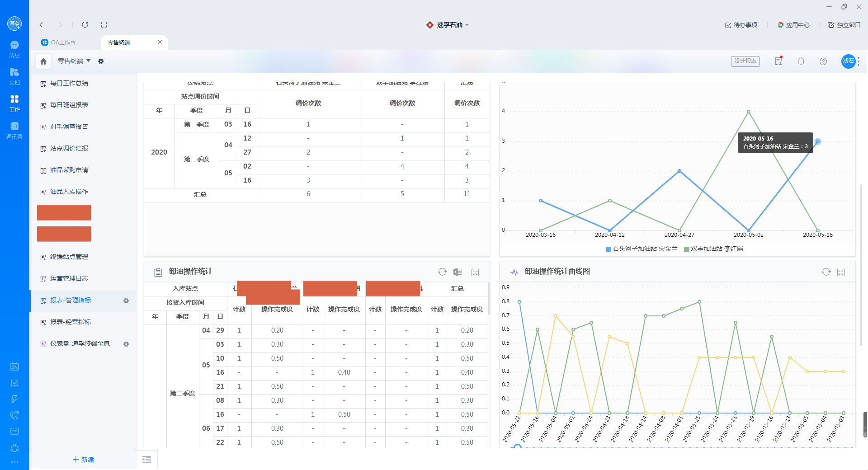Open 待办事项 in the top bar
Viewport: 868px width, 470px height.
click(741, 25)
